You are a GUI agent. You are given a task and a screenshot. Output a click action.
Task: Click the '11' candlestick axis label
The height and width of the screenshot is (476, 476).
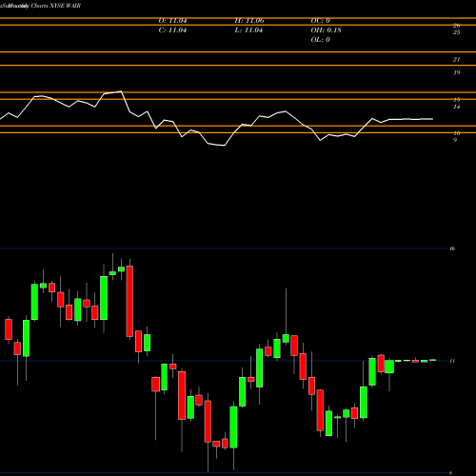tap(452, 361)
